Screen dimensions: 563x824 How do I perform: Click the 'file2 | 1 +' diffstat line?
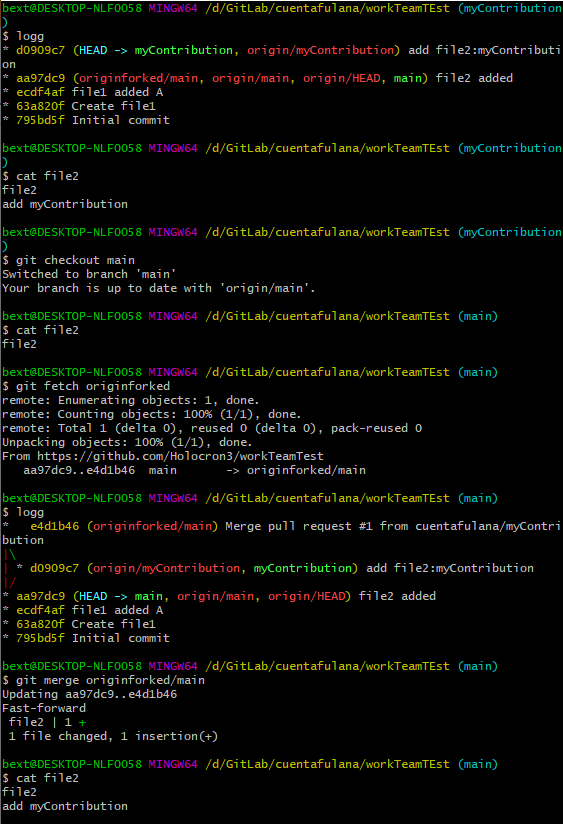[x=47, y=722]
